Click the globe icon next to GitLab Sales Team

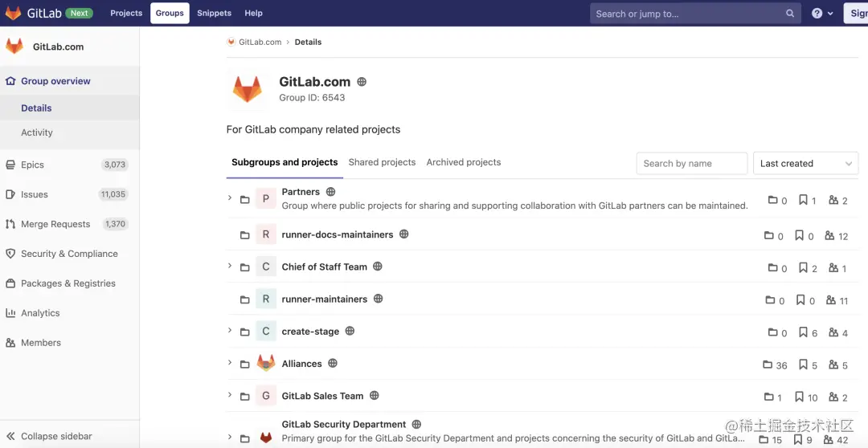[x=375, y=396]
